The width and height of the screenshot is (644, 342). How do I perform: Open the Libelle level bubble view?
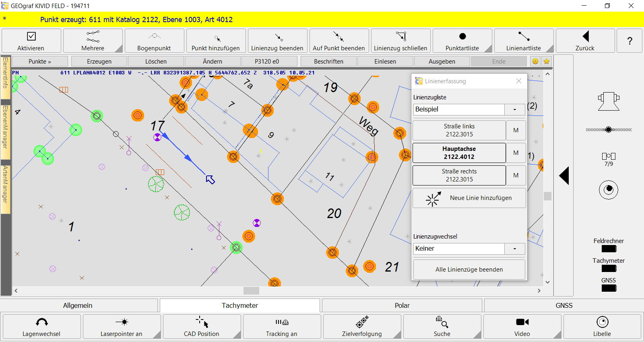click(602, 326)
